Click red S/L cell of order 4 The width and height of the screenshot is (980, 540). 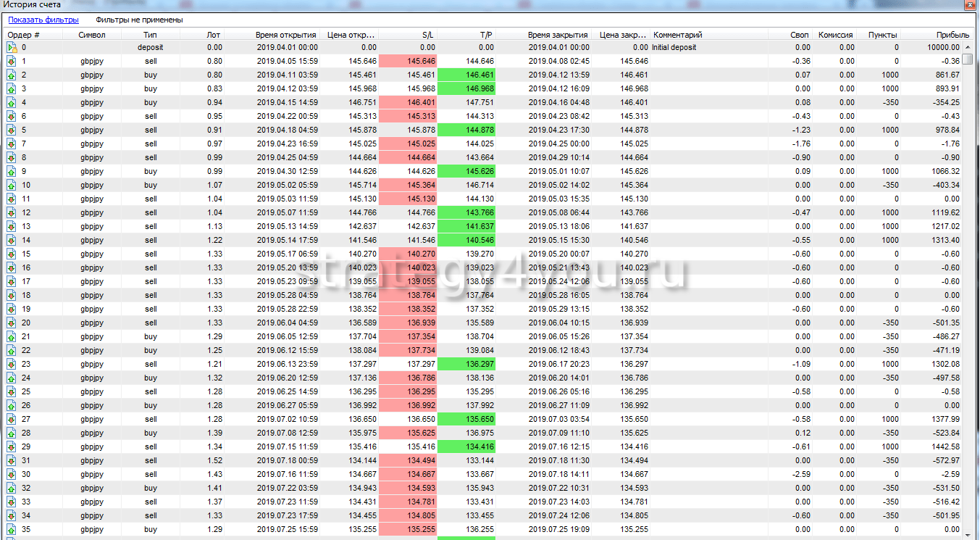[x=408, y=103]
